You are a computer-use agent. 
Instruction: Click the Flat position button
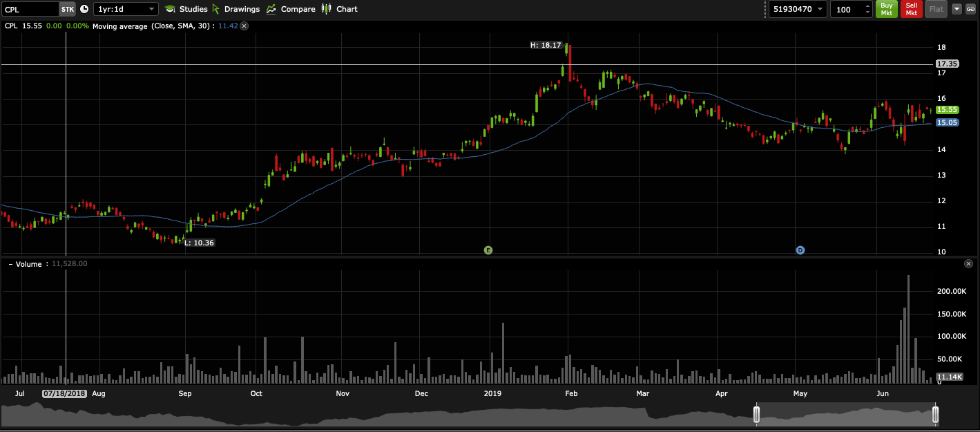(x=936, y=9)
